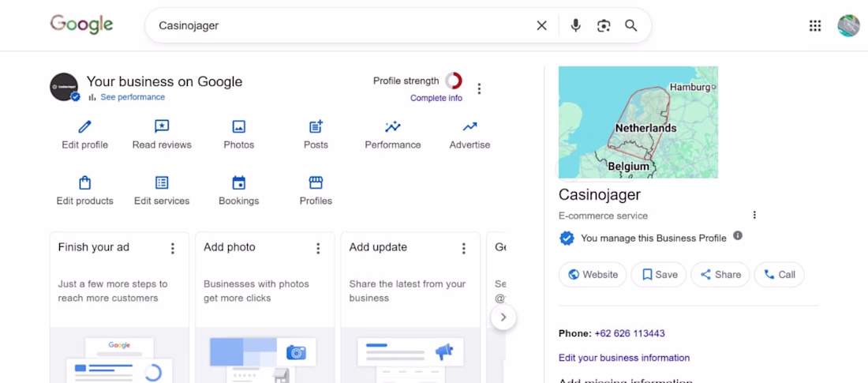This screenshot has width=868, height=383.
Task: Click the Website button
Action: point(593,274)
